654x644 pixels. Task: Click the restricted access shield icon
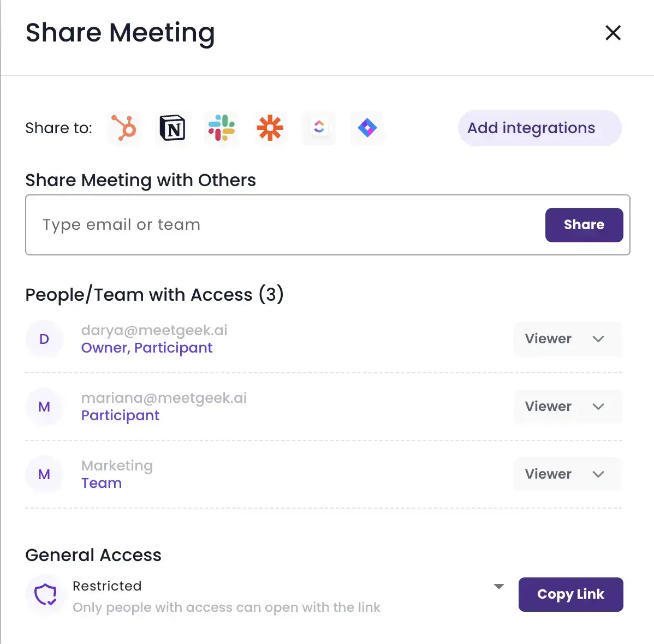click(x=45, y=594)
